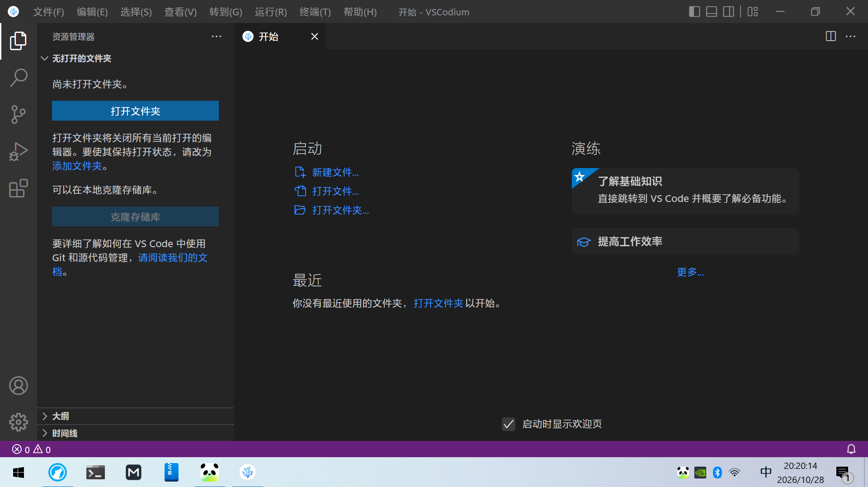Show errors and warnings count in status bar
The height and width of the screenshot is (487, 868).
pyautogui.click(x=31, y=450)
